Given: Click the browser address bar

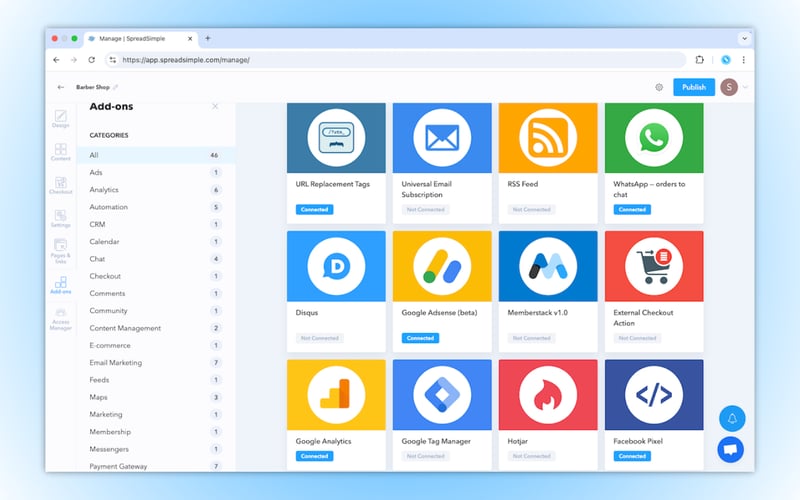Looking at the screenshot, I should [395, 60].
